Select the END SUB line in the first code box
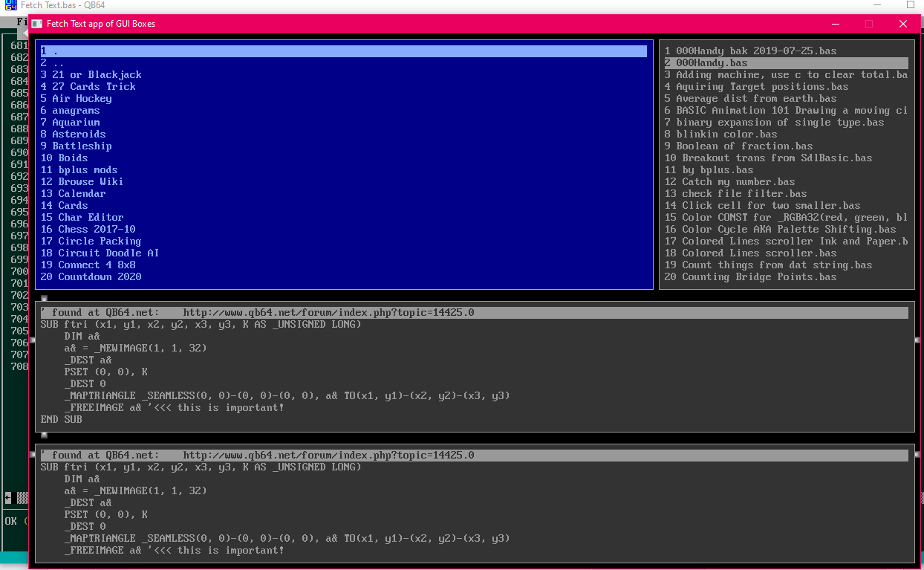This screenshot has height=570, width=924. tap(62, 420)
